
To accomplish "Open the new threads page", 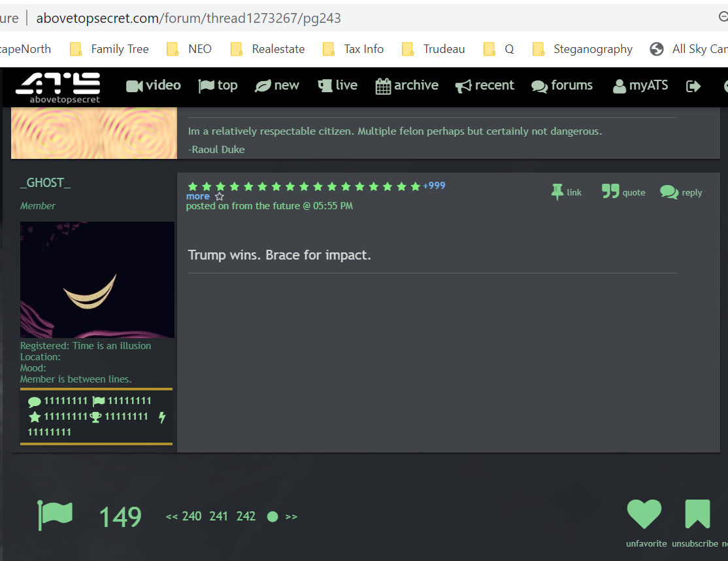I will pos(276,86).
